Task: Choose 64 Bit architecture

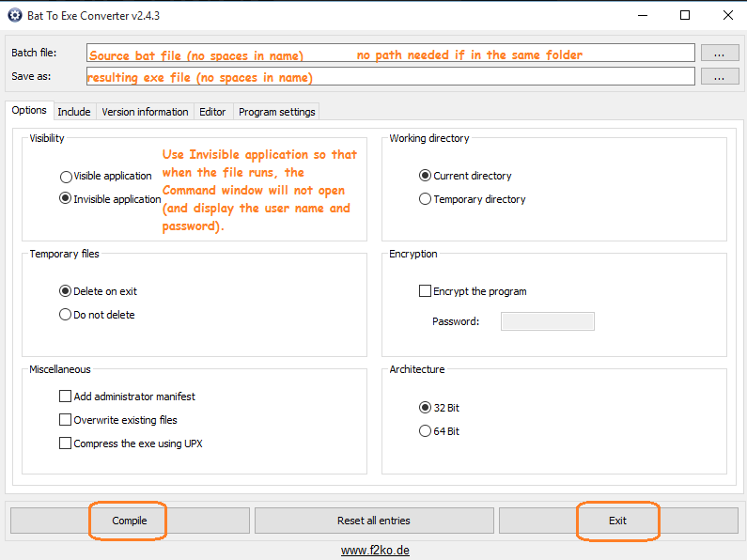Action: coord(426,431)
